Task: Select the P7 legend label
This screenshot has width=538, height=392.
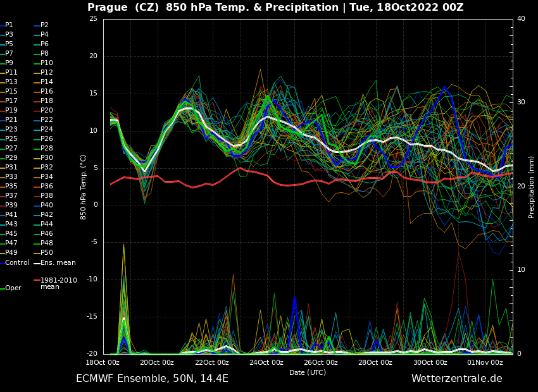Action: point(9,54)
